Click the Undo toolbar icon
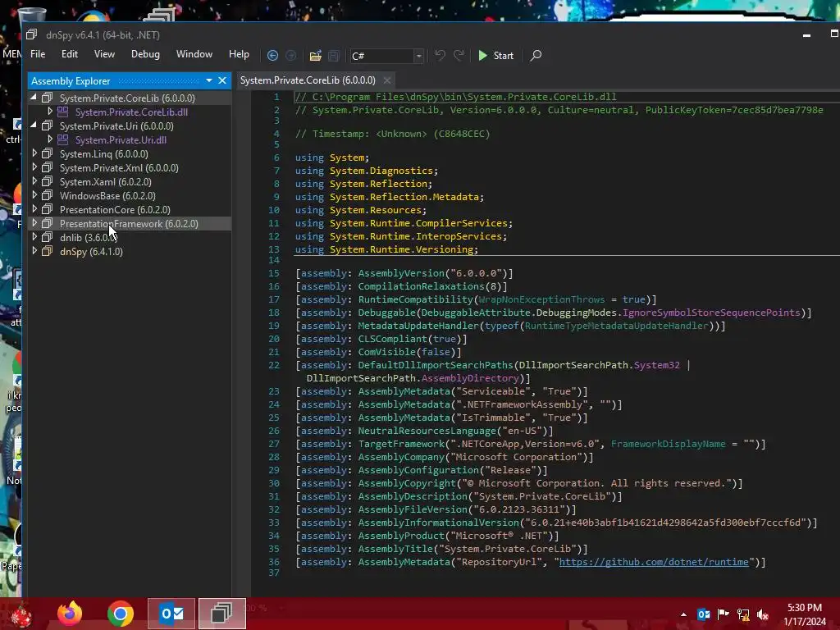 click(440, 55)
